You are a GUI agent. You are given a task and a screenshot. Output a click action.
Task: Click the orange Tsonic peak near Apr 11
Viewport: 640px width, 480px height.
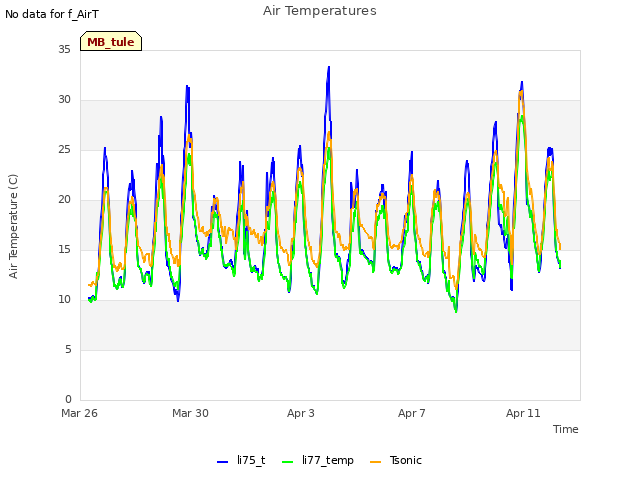pyautogui.click(x=520, y=93)
